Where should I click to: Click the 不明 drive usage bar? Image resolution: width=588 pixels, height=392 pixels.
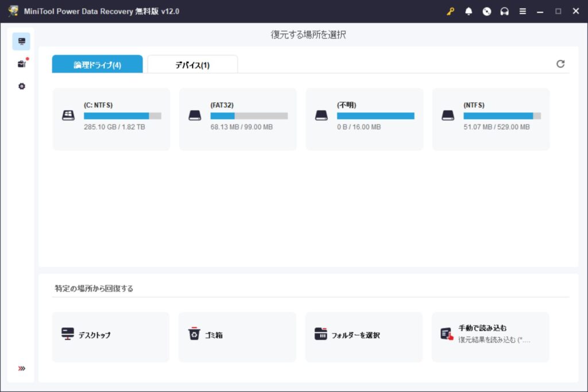point(376,116)
